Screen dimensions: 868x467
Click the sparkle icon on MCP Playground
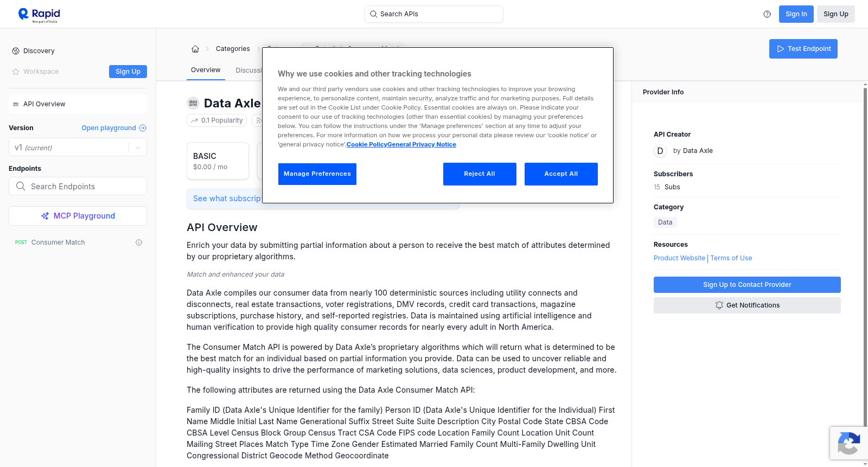[x=45, y=216]
